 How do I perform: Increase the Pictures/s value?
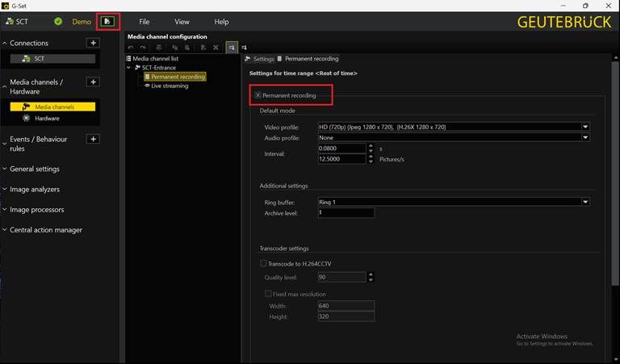click(x=371, y=157)
